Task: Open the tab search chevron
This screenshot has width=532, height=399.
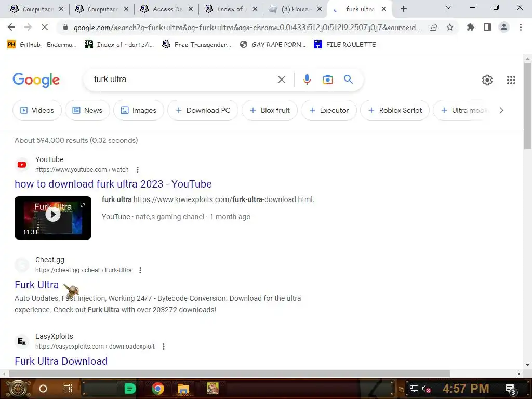Action: coord(448,7)
